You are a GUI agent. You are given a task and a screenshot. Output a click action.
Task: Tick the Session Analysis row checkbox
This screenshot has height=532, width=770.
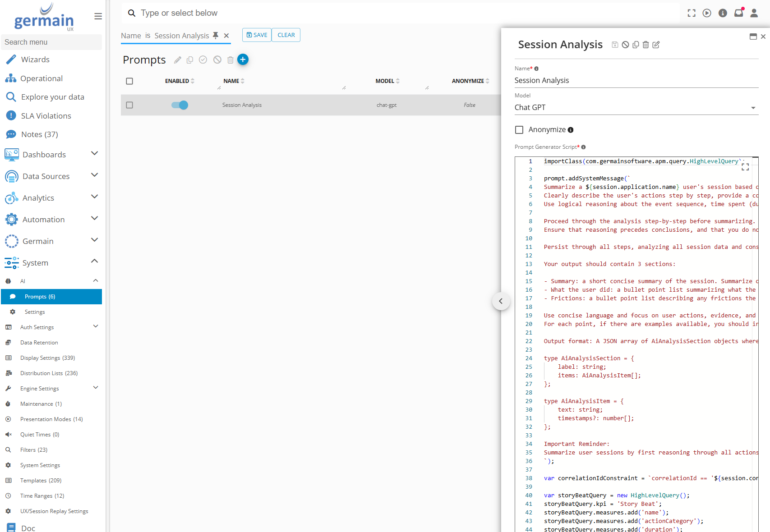pyautogui.click(x=129, y=105)
